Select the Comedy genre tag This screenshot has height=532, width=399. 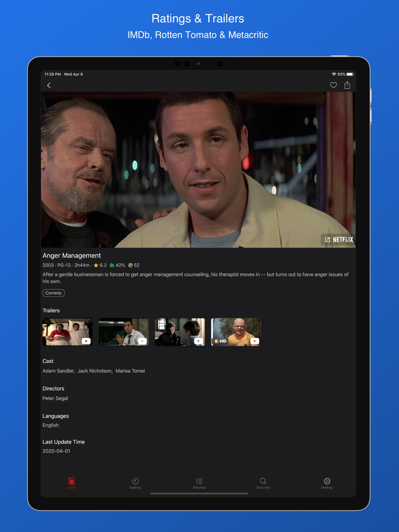(53, 293)
